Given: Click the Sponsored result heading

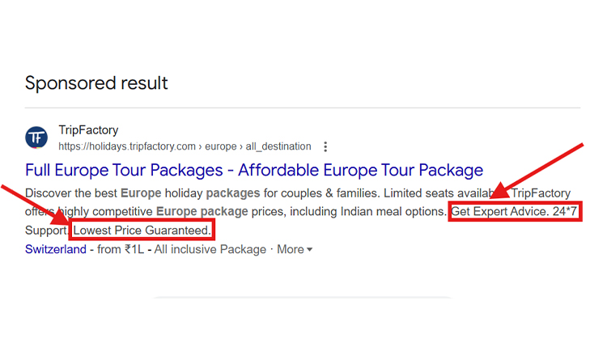Looking at the screenshot, I should click(96, 83).
